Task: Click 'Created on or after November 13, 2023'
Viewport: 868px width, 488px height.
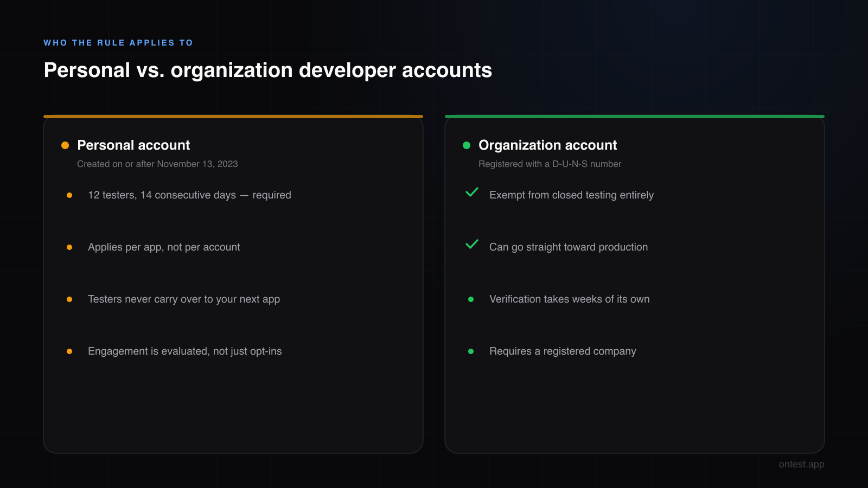Action: coord(157,164)
